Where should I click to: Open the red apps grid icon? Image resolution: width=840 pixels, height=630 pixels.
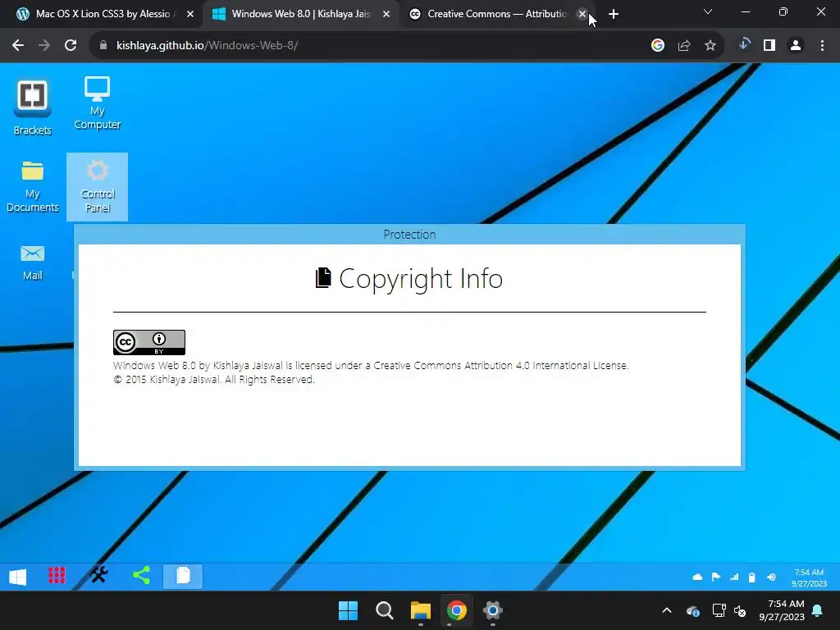[x=57, y=576]
